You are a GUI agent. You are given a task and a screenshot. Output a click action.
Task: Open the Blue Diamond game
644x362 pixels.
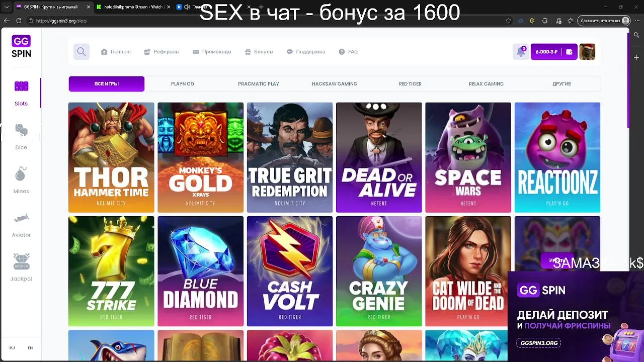(200, 271)
